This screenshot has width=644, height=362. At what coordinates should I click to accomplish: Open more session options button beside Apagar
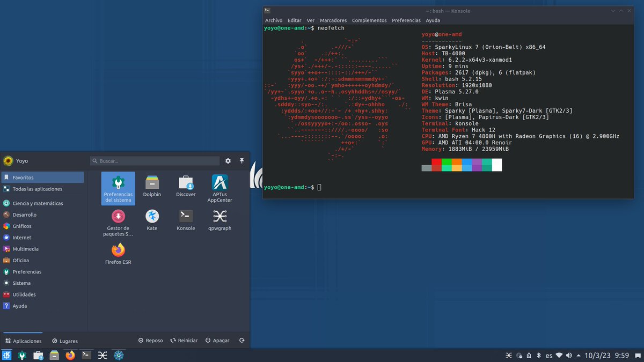point(241,341)
